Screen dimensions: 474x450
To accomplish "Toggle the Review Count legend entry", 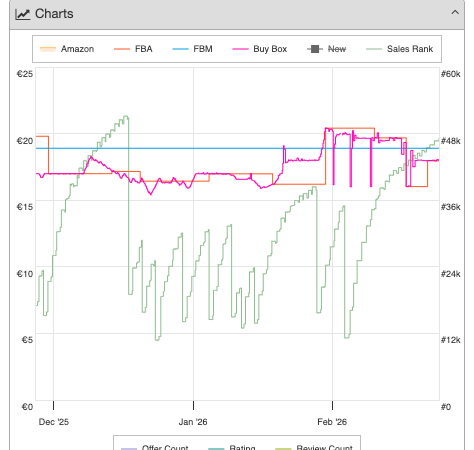I will point(314,447).
